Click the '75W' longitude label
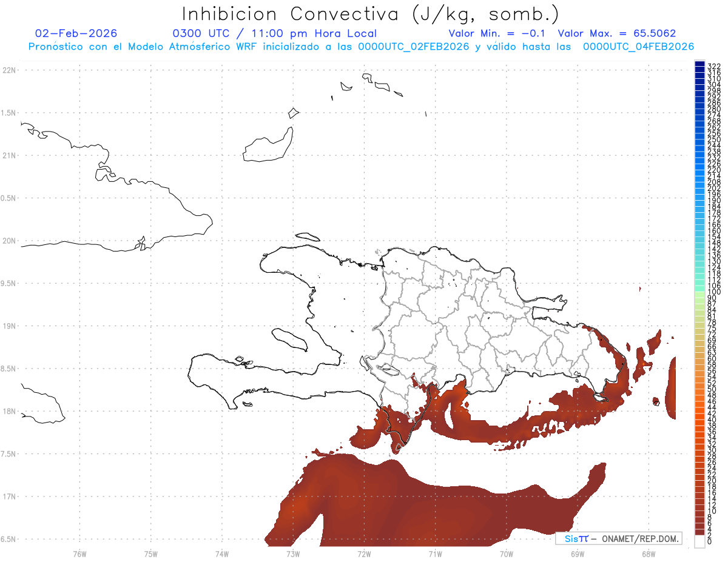Screen dimensions: 728x562 point(151,553)
